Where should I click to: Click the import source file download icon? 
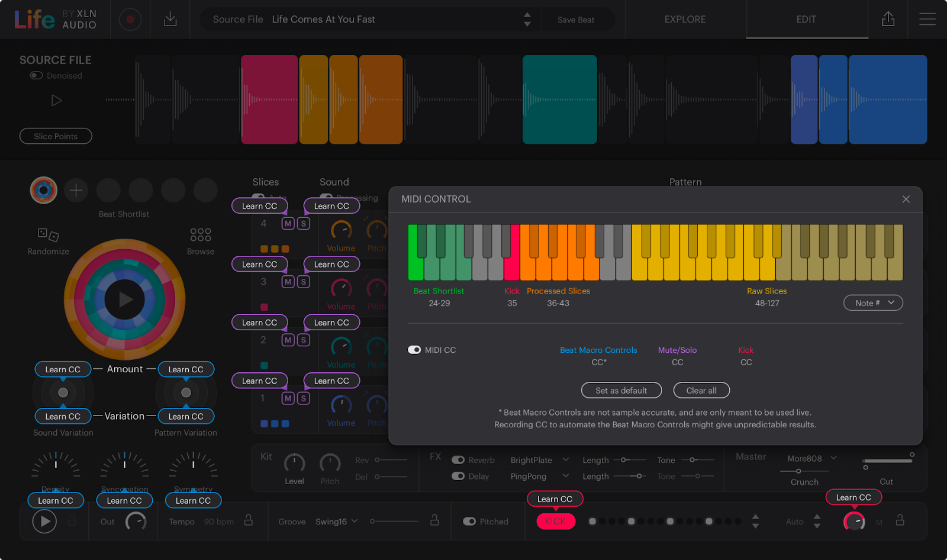point(170,19)
